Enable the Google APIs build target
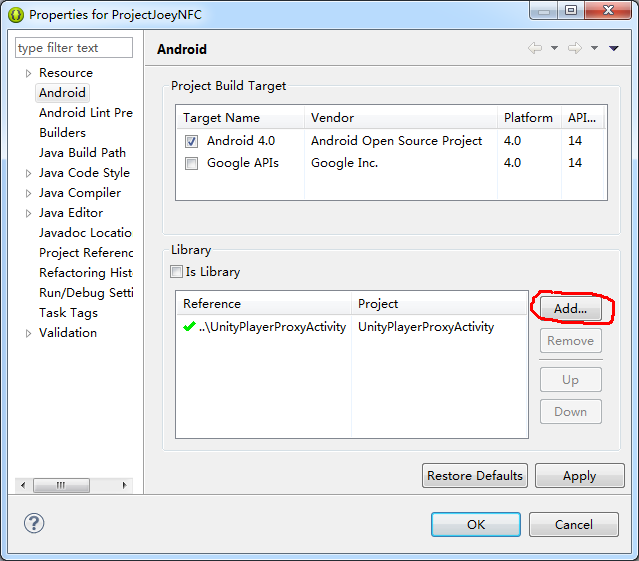Viewport: 639px width, 561px height. point(191,163)
